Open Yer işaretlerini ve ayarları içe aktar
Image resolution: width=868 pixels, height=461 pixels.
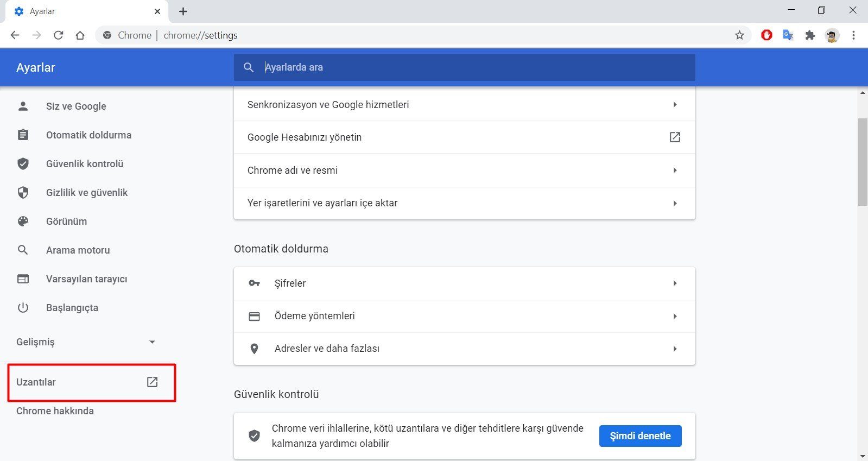click(465, 203)
